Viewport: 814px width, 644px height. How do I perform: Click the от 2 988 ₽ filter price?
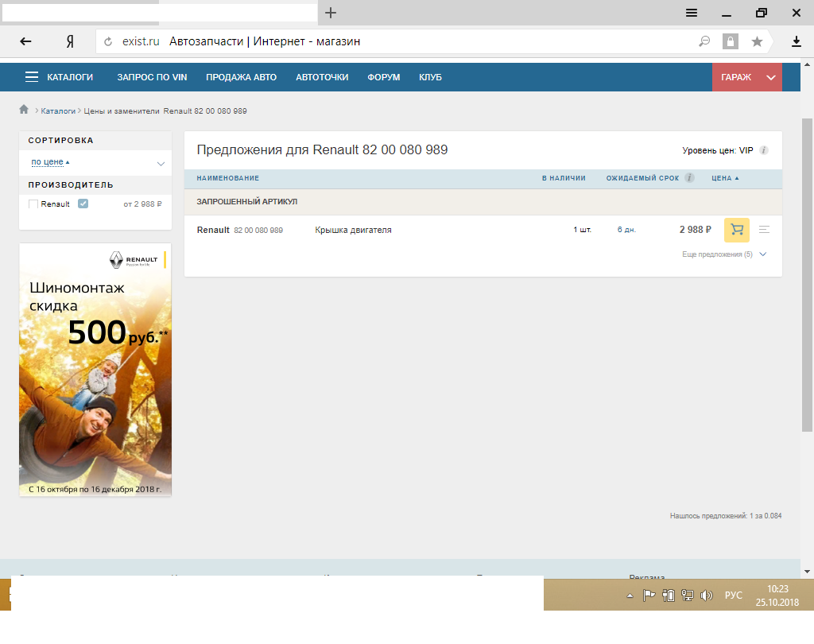pos(143,204)
